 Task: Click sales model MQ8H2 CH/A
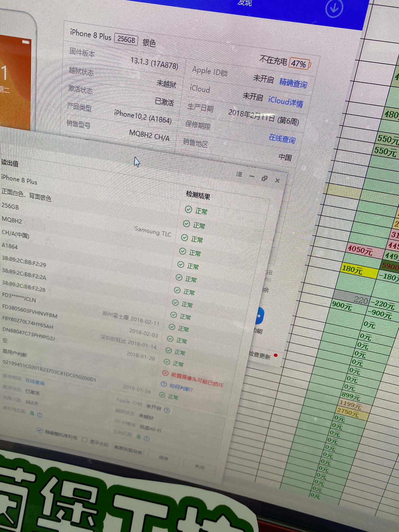tap(149, 135)
